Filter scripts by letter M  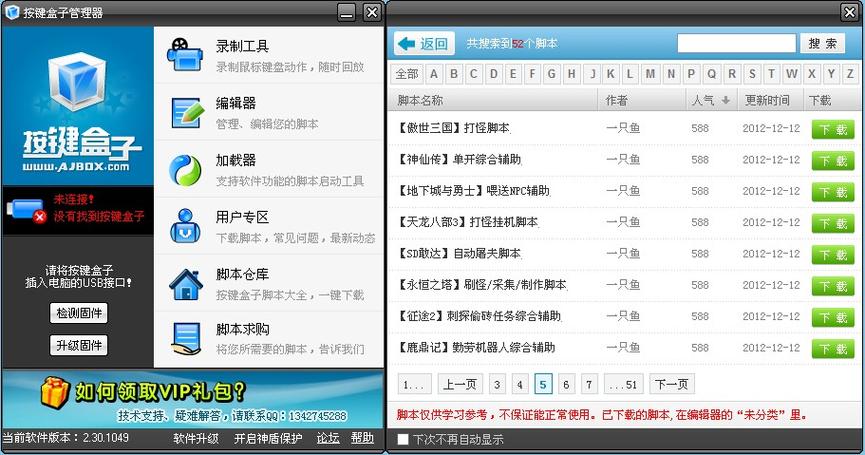(650, 74)
